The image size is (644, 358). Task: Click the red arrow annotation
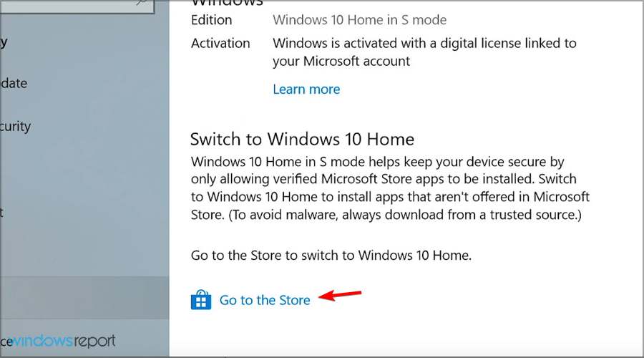(341, 295)
